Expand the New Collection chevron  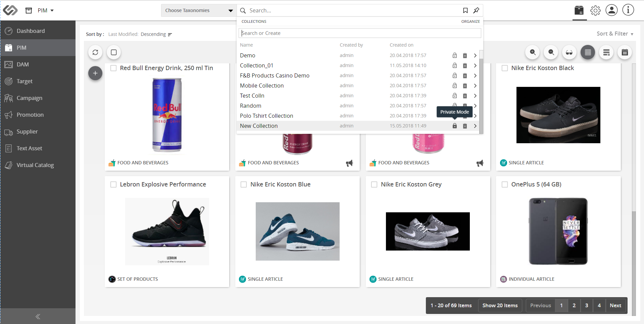475,126
